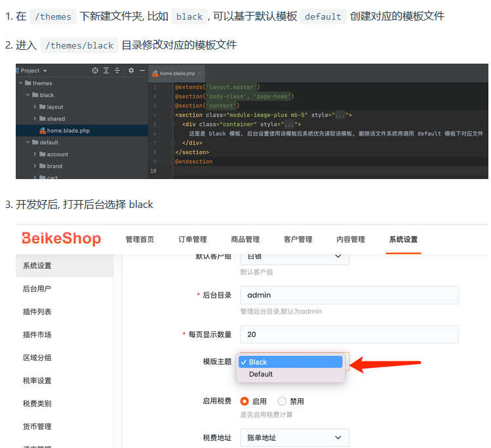
Task: Click fold marker beside the div container line
Action: [172, 125]
